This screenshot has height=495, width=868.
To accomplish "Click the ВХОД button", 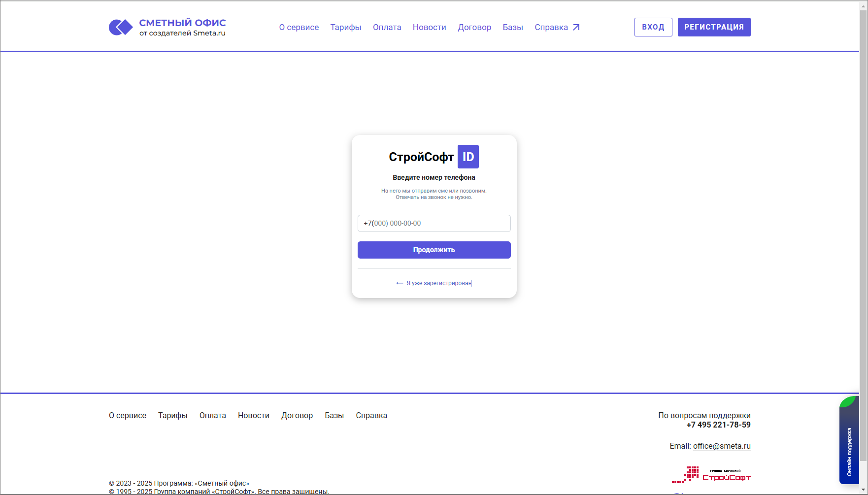I will point(653,27).
